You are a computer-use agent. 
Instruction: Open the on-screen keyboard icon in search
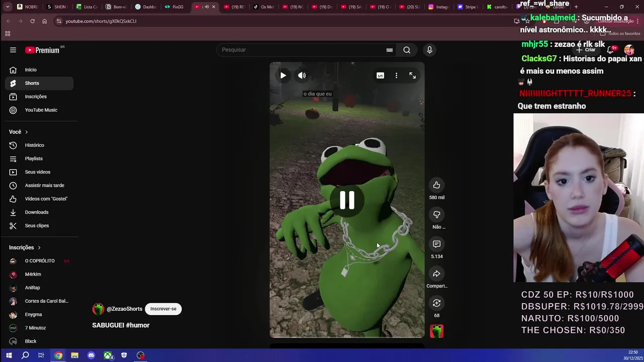tap(389, 50)
